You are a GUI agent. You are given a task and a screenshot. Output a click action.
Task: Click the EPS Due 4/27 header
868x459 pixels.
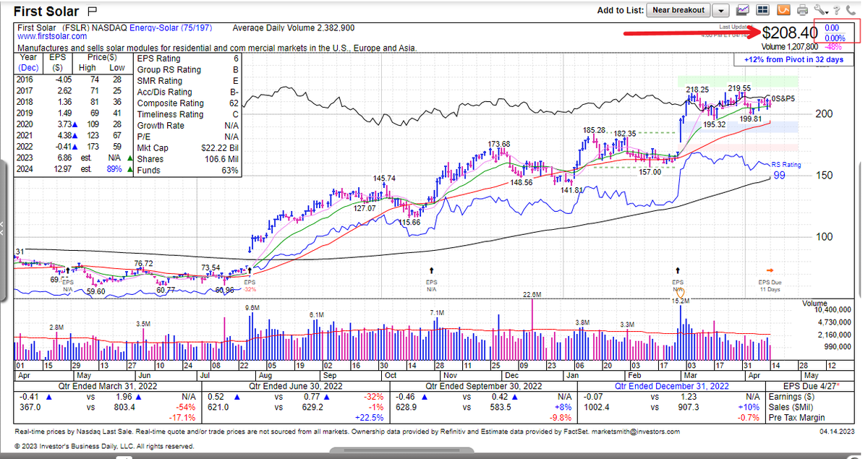click(x=811, y=386)
